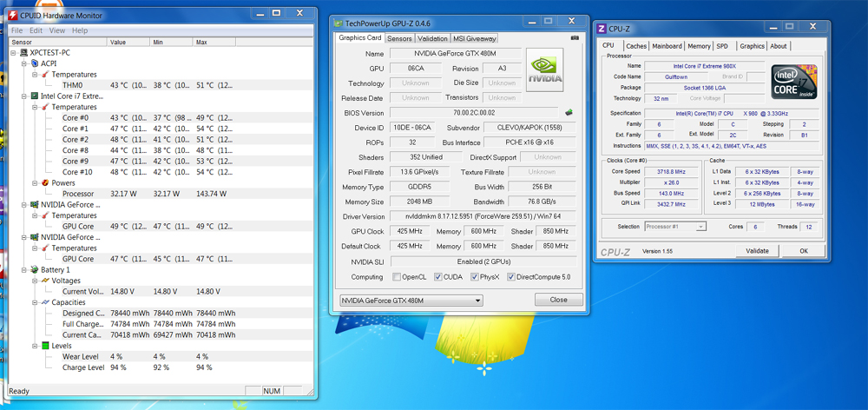Click the Max column header
Screen dimensions: 868x410
214,42
